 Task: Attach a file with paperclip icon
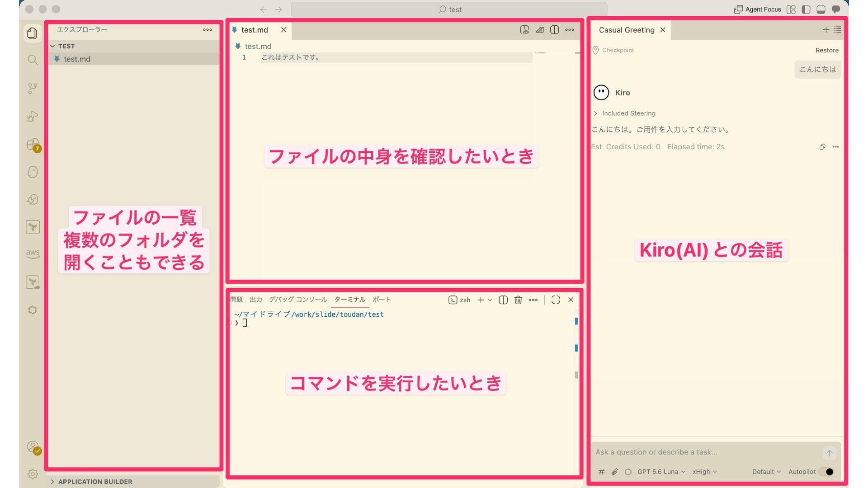[614, 472]
